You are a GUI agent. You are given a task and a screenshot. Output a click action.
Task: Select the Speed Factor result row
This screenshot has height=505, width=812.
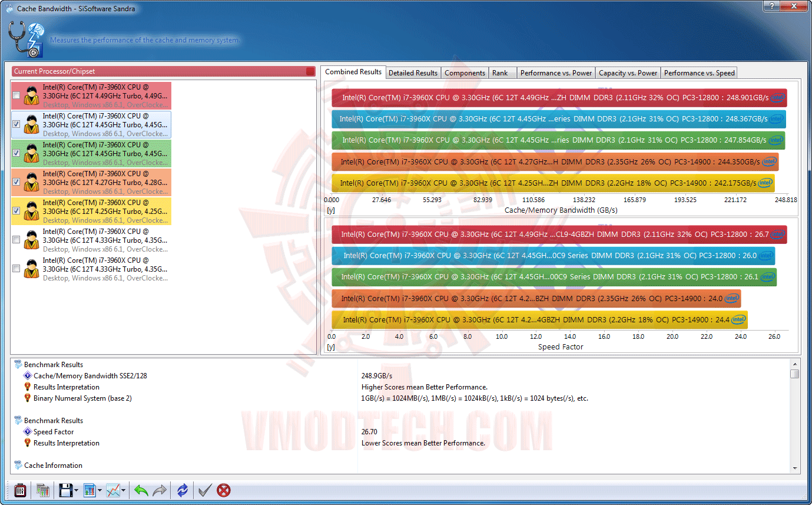pos(54,432)
